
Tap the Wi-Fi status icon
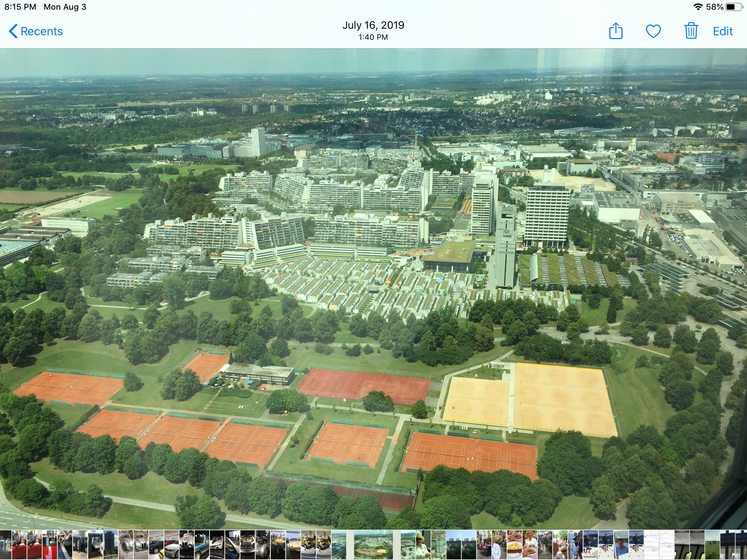698,7
